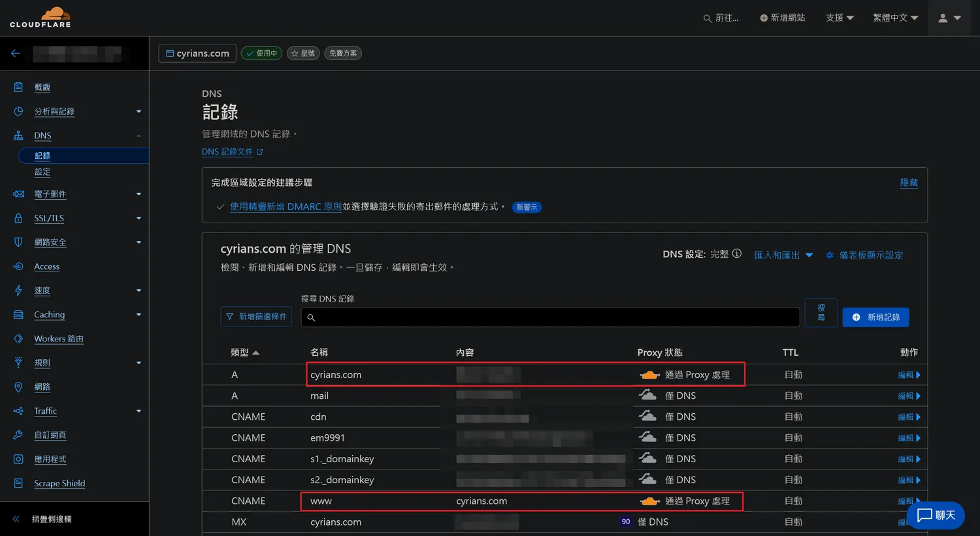The width and height of the screenshot is (980, 536).
Task: Click the 前往 search magnifier icon
Action: (707, 18)
